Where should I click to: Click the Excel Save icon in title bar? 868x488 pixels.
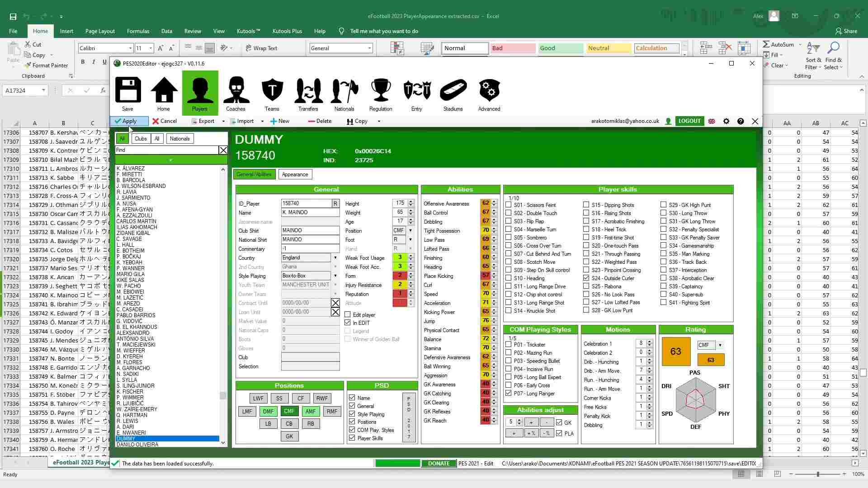tap(13, 16)
